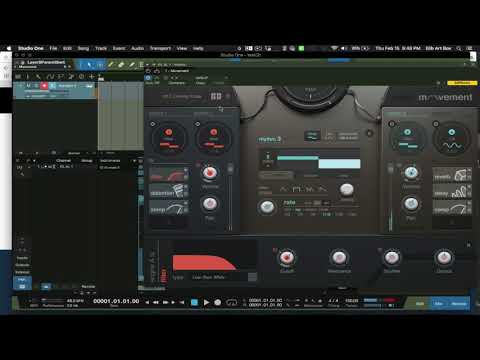Click the modulation eye icon on first left module
Image resolution: width=480 pixels, height=360 pixels.
point(153,124)
